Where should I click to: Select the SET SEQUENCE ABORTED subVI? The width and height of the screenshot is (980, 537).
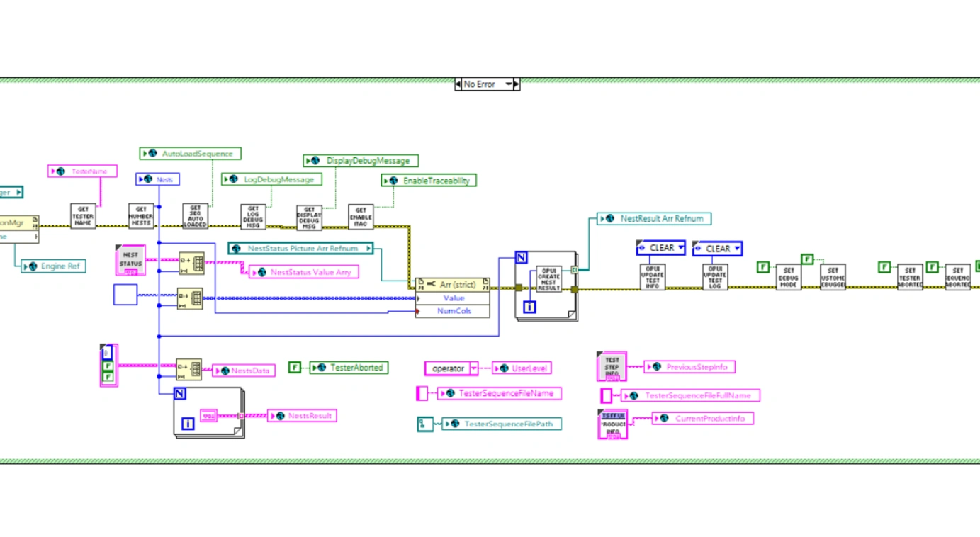click(957, 277)
